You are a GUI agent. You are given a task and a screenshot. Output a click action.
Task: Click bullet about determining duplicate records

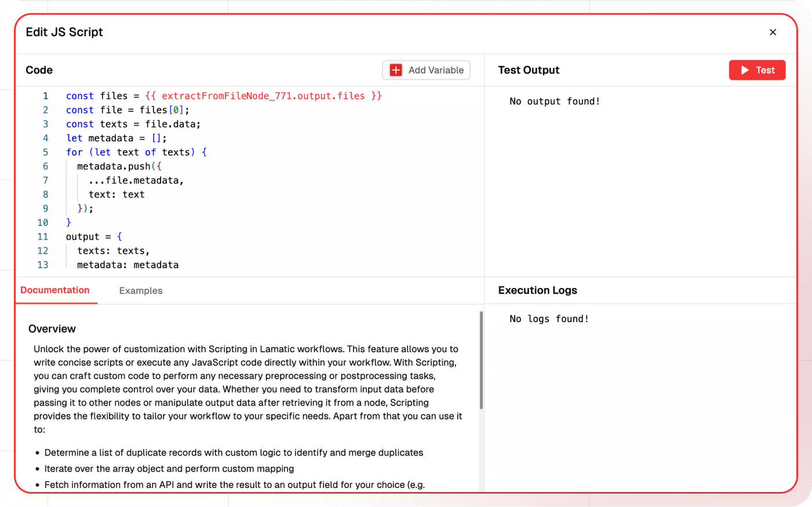[x=234, y=453]
